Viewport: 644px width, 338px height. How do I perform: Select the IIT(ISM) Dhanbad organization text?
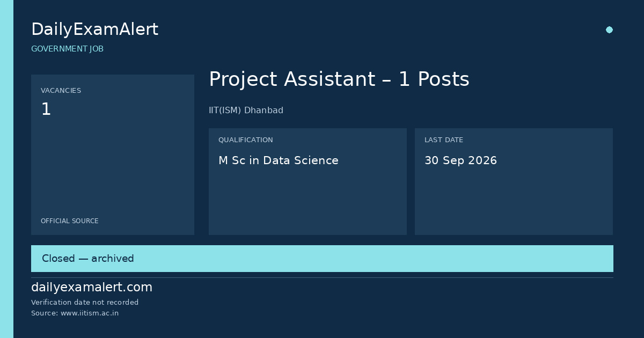click(246, 111)
